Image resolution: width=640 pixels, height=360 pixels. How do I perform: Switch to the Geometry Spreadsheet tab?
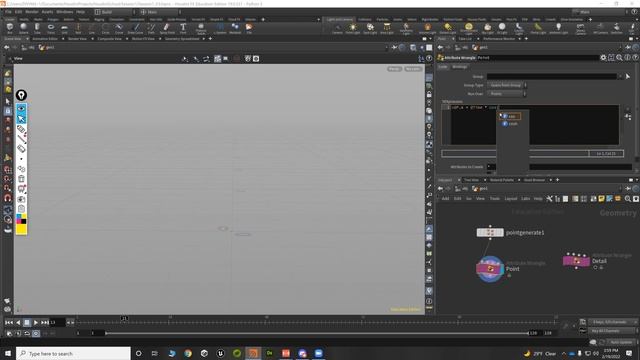click(182, 39)
